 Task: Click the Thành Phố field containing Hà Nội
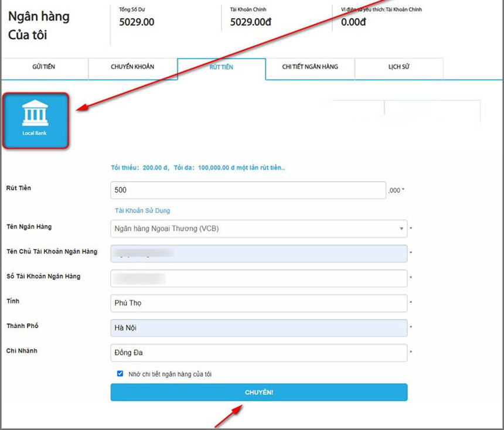click(x=258, y=328)
